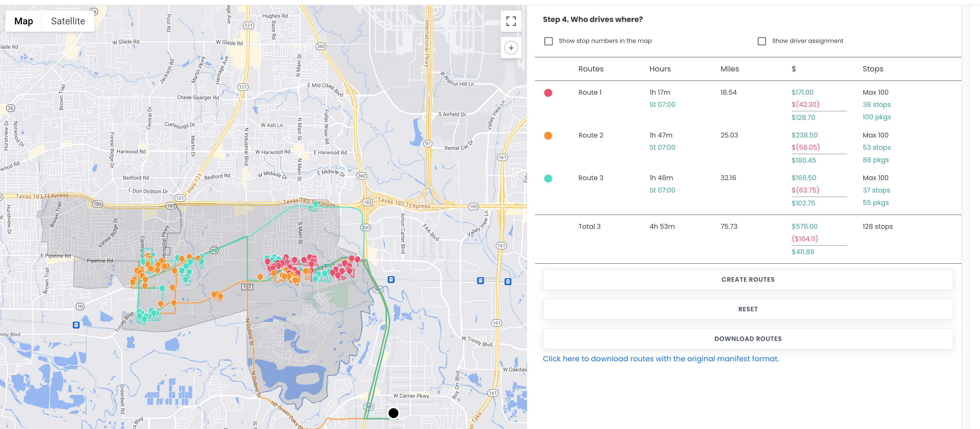The height and width of the screenshot is (429, 980).
Task: Click Highway 157 shield marker
Action: click(247, 287)
